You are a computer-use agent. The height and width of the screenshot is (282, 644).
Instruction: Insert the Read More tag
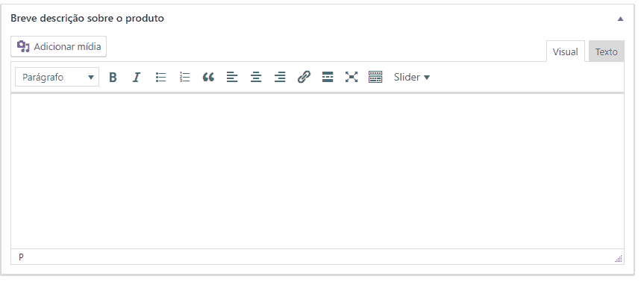(328, 77)
